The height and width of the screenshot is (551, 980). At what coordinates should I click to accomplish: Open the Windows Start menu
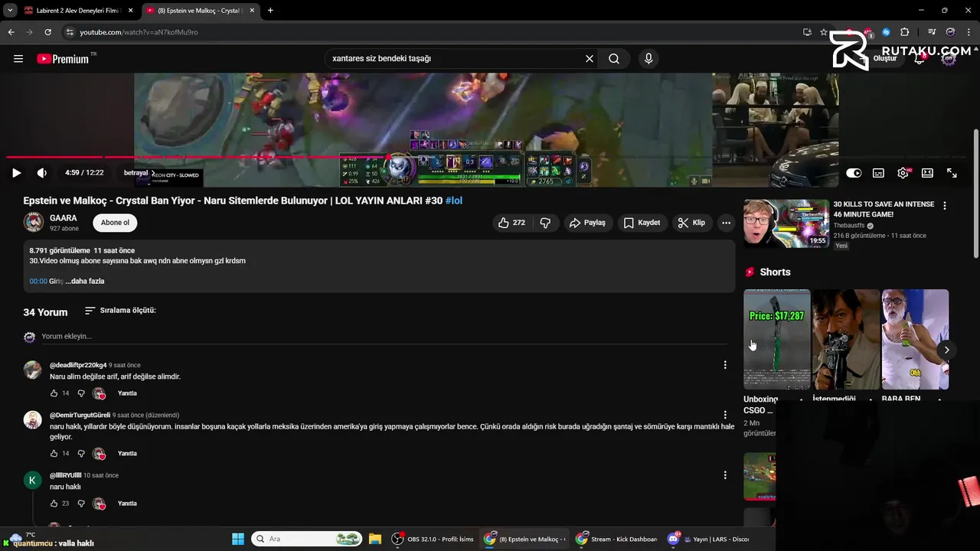pyautogui.click(x=238, y=539)
